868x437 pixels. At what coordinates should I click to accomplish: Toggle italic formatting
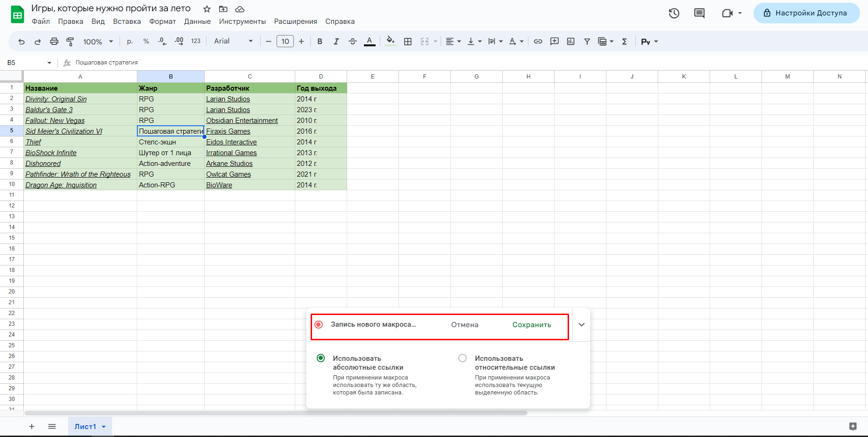(336, 42)
